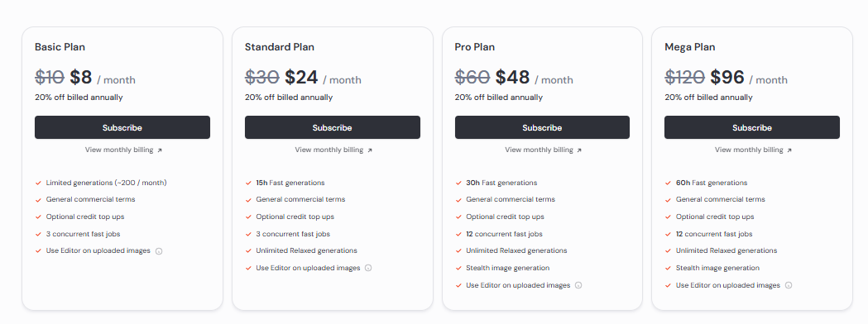Click arrow icon next to Standard Plan monthly billing
The image size is (868, 324).
point(370,150)
